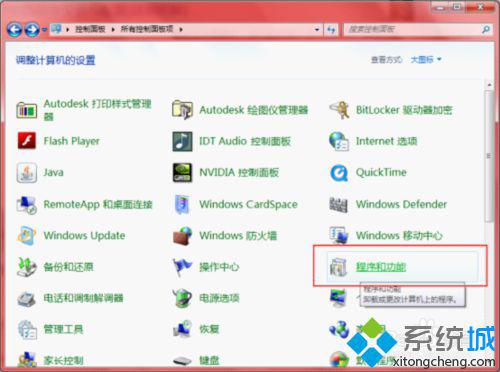Click the 电话和调制解调器 icon
Screen dimensions: 500x372
(x=27, y=298)
